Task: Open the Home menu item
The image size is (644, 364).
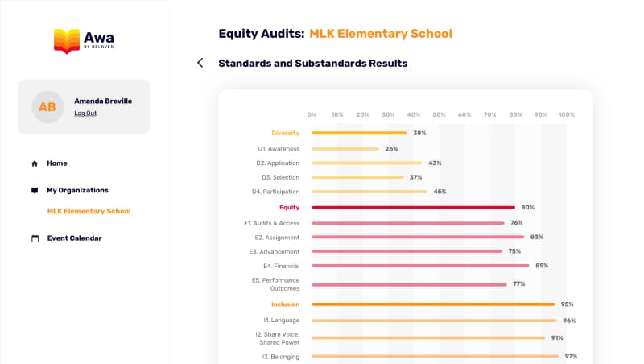Action: (57, 163)
